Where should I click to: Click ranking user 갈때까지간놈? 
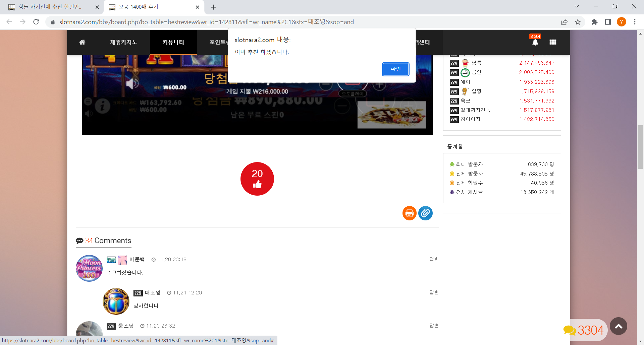(476, 110)
